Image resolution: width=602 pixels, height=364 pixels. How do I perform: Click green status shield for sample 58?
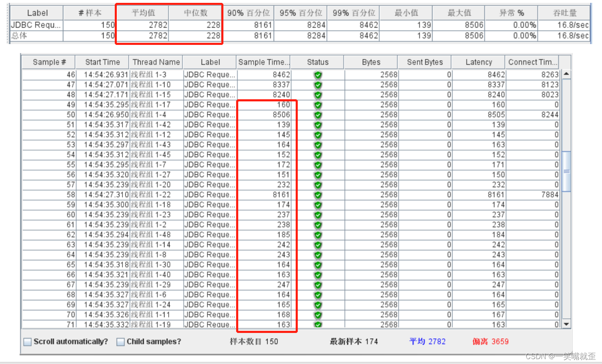click(x=318, y=195)
